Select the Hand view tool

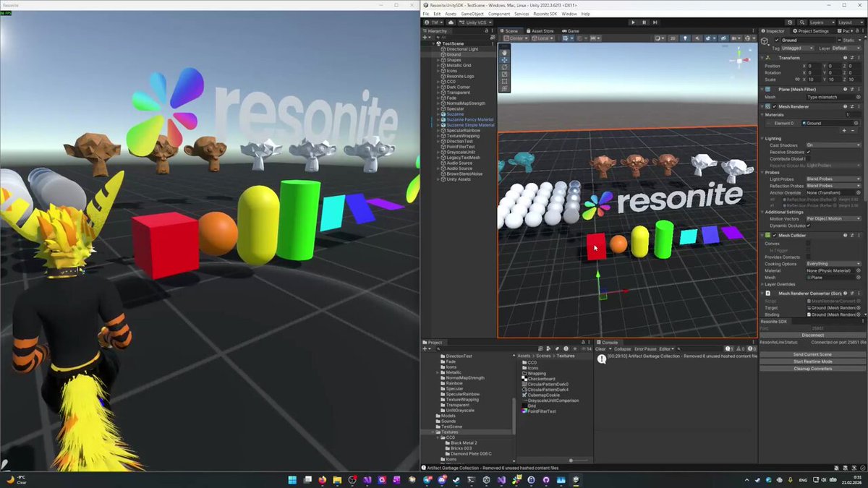pos(504,53)
